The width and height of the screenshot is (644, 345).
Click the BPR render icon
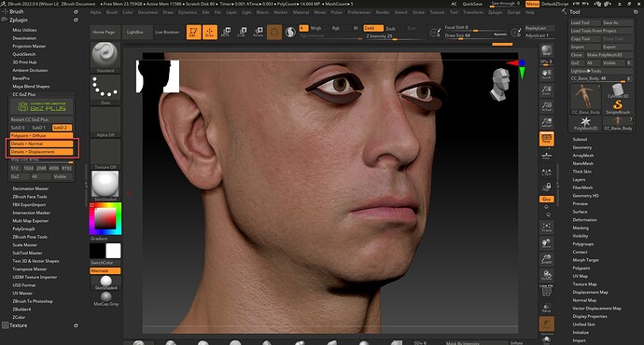coord(546,50)
